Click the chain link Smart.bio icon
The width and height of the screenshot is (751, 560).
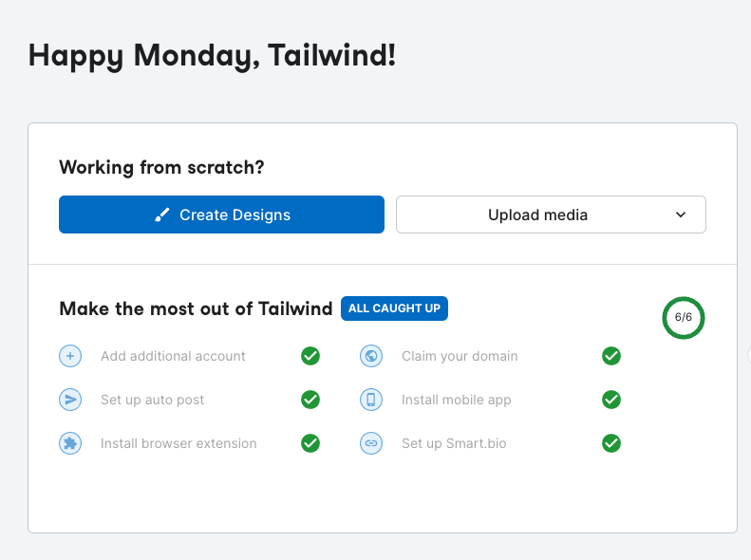[370, 443]
